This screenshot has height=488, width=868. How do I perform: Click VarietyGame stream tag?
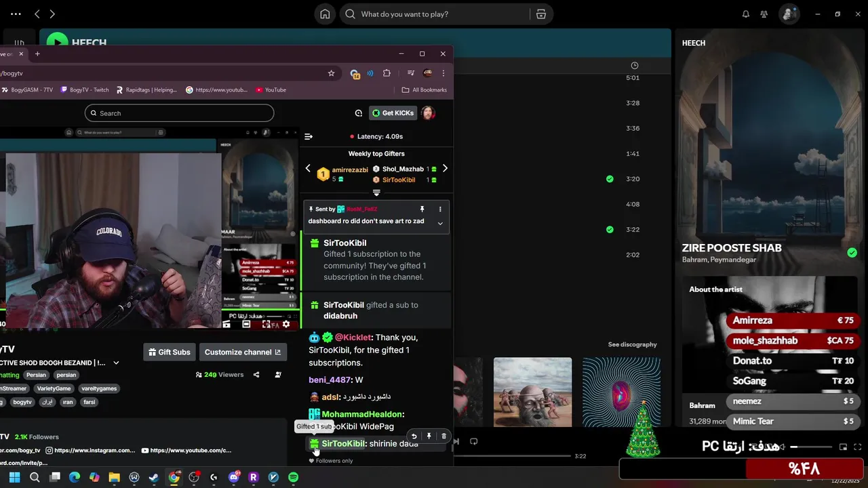tap(54, 388)
